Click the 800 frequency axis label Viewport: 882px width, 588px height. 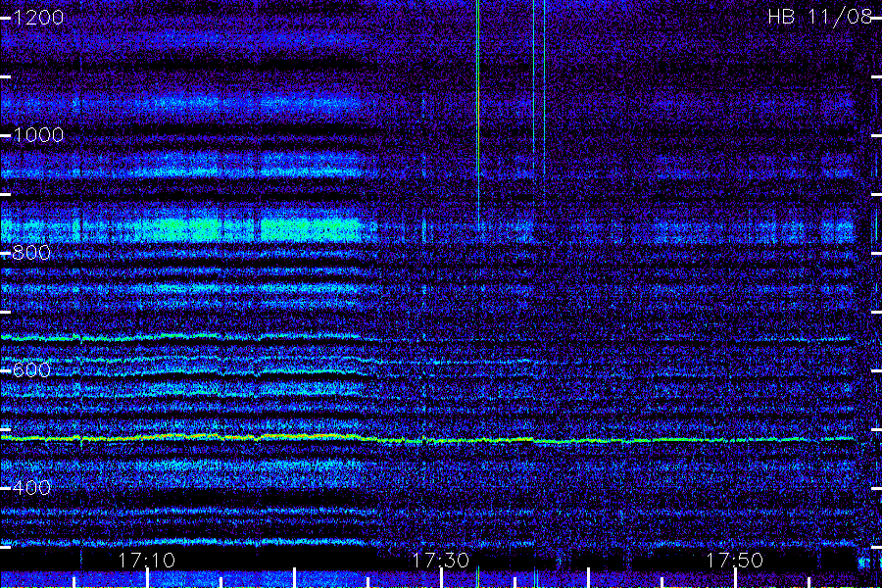pos(31,253)
